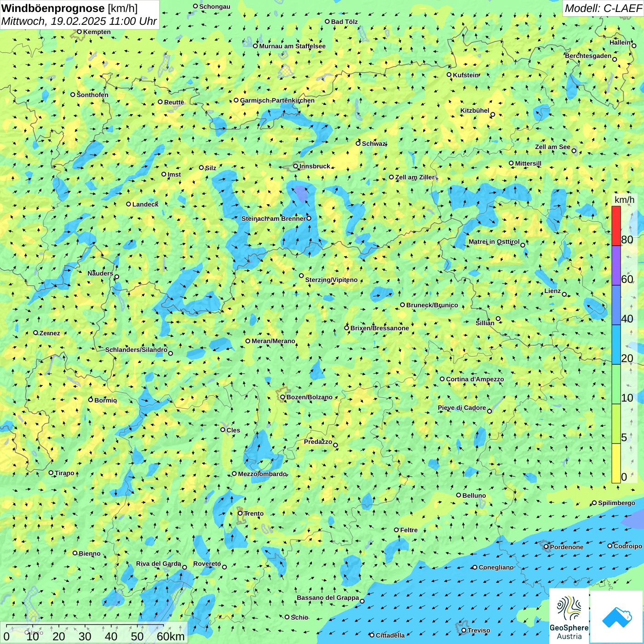Click the 'Silz' label

[x=211, y=168]
